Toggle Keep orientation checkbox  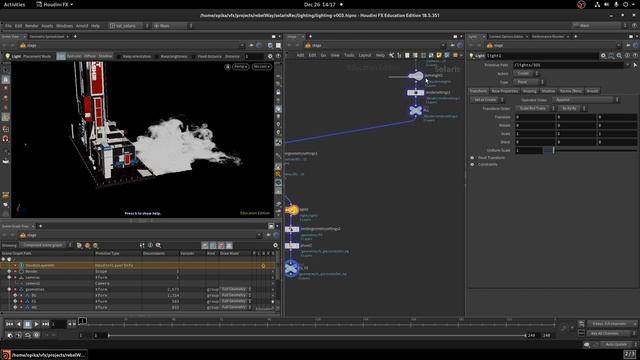tap(120, 57)
